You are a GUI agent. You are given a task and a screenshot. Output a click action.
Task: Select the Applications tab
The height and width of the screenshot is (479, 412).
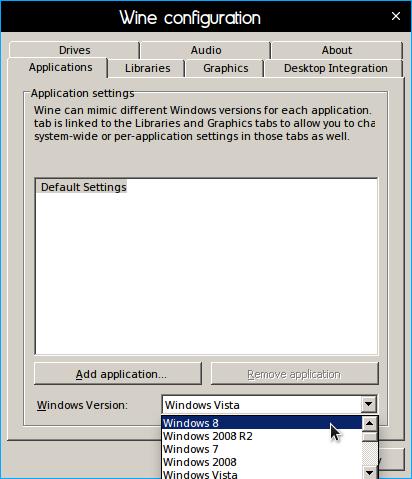tap(60, 68)
